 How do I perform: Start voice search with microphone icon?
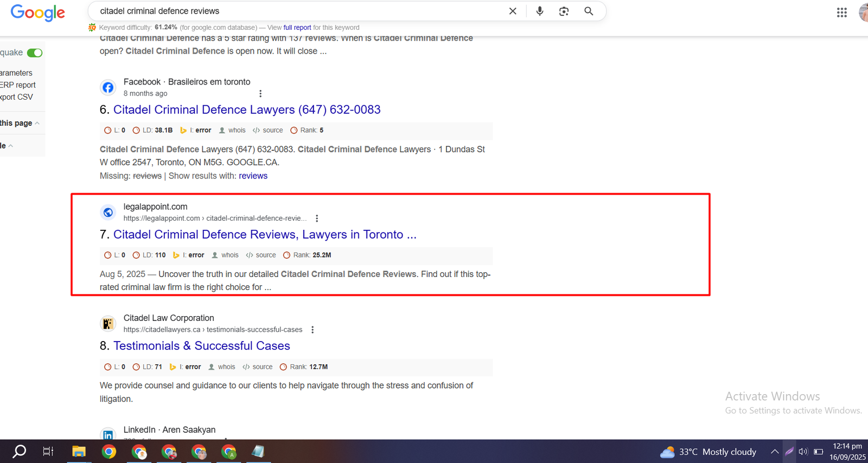(539, 11)
